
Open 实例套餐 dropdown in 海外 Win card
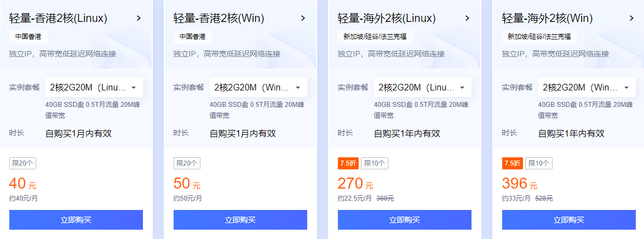pos(587,87)
